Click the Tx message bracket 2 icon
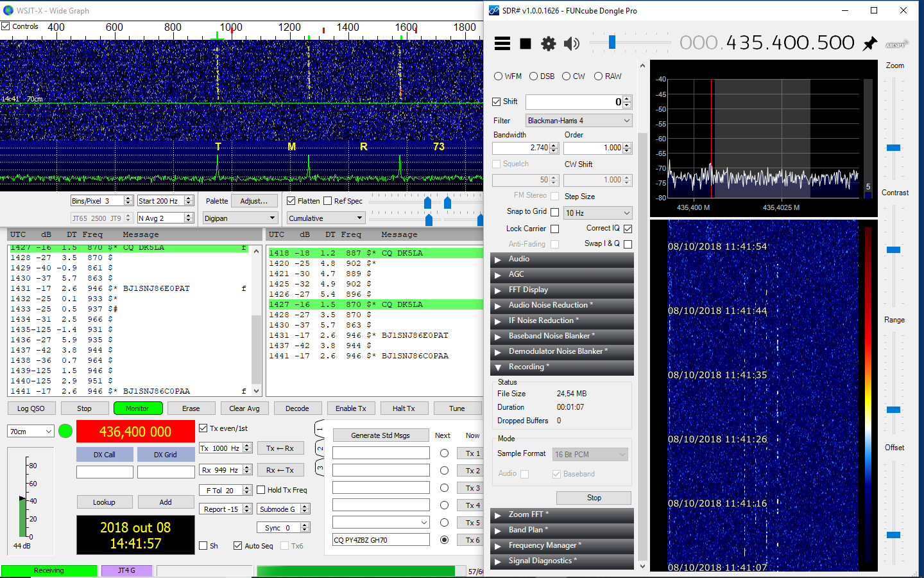The width and height of the screenshot is (924, 578). click(x=320, y=448)
